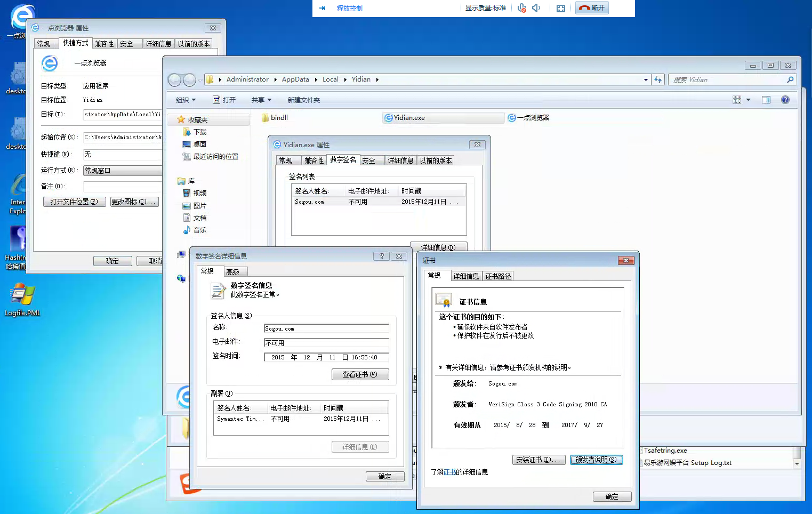The image size is (812, 514).
Task: Expand the 组织 dropdown menu
Action: pyautogui.click(x=186, y=100)
